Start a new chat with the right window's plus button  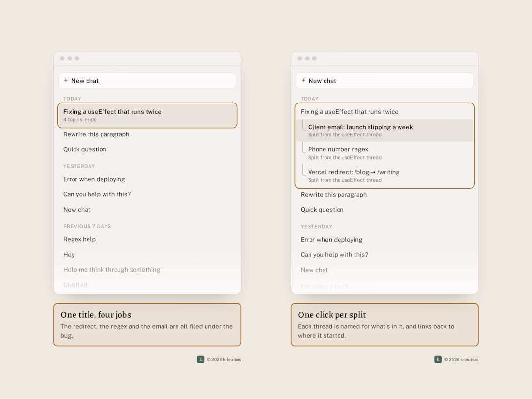tap(384, 81)
